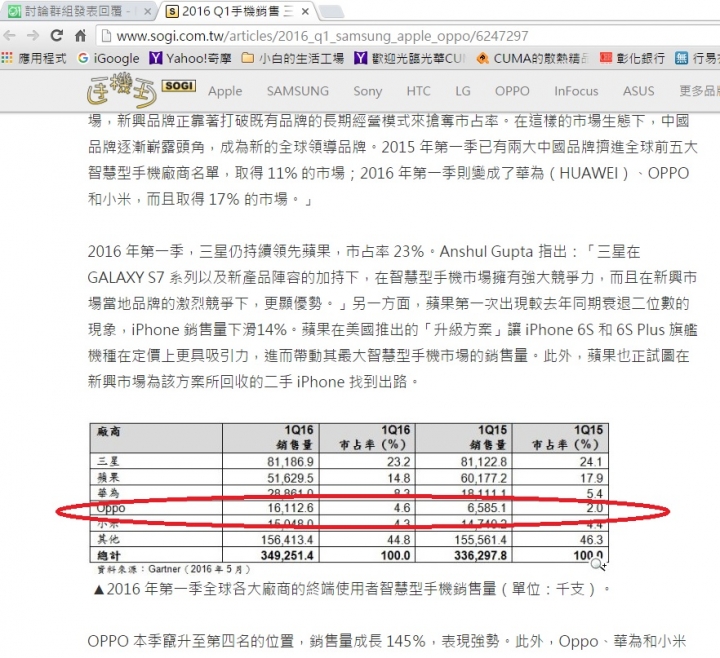Click the 蘋果 row label
Viewport: 720px width, 658px height.
pos(108,477)
